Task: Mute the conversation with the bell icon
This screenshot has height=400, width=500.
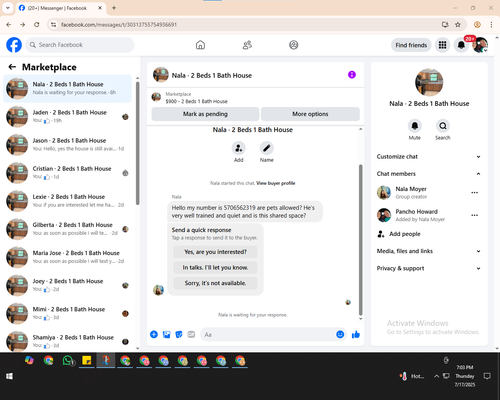Action: pyautogui.click(x=415, y=126)
